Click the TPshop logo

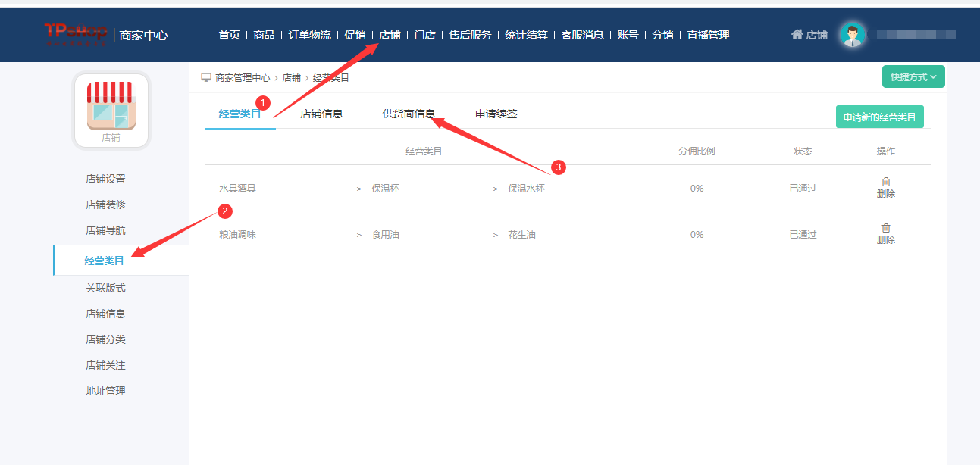[75, 33]
